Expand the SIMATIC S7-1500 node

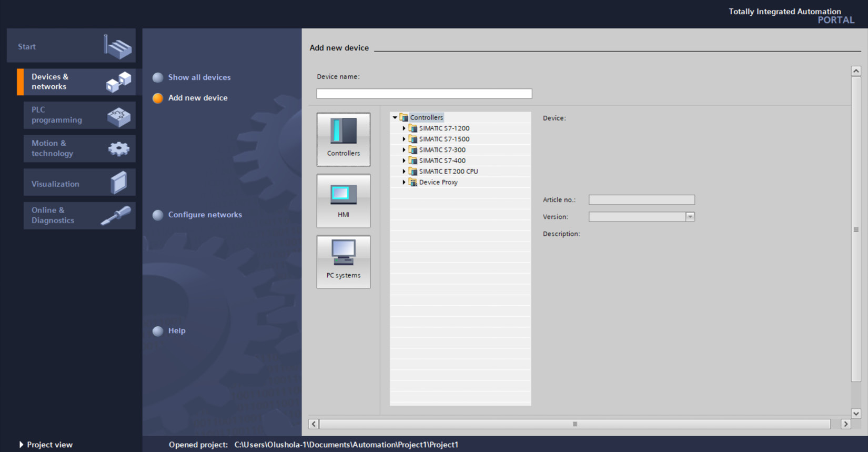point(404,139)
